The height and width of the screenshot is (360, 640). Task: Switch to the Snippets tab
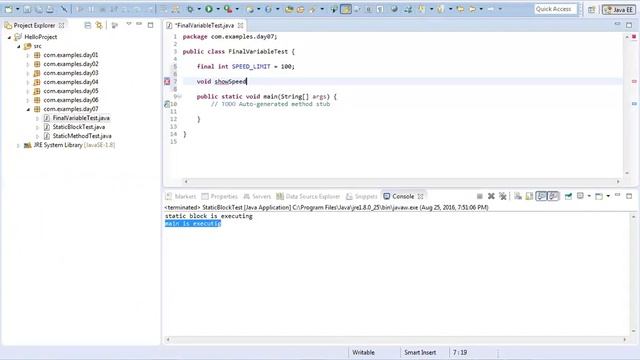(x=362, y=196)
